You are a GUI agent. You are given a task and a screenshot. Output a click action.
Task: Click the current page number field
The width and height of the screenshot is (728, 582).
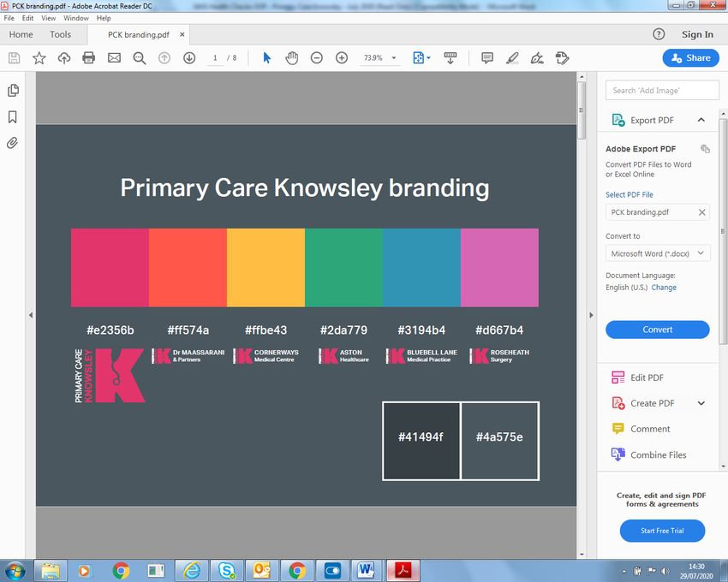pos(215,58)
